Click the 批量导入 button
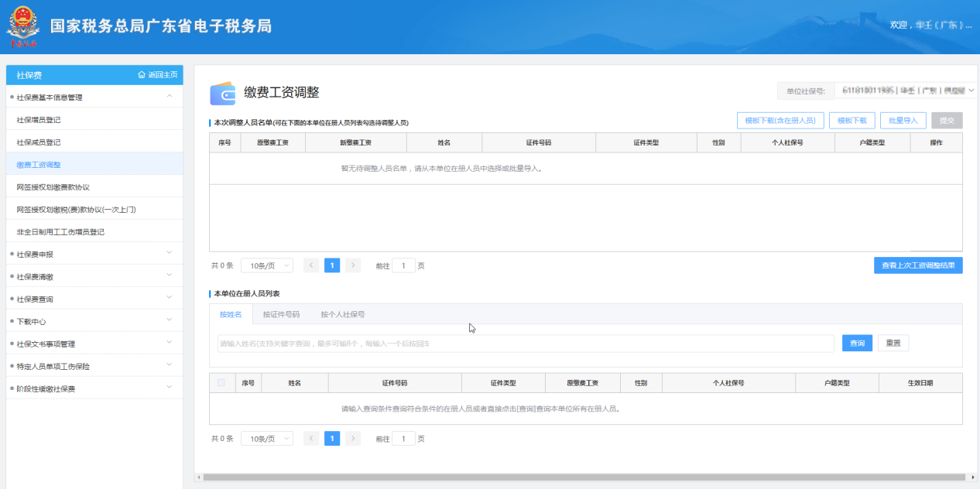This screenshot has height=489, width=980. coord(903,121)
